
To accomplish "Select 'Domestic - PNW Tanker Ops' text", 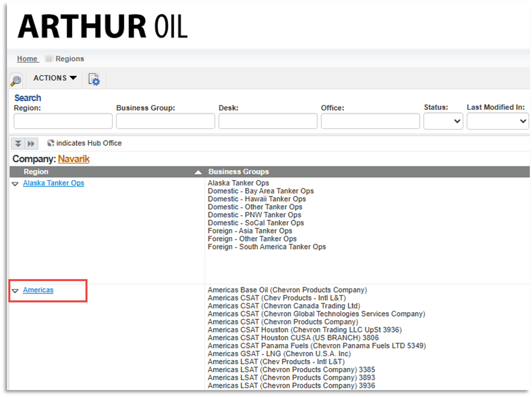I will pyautogui.click(x=254, y=215).
